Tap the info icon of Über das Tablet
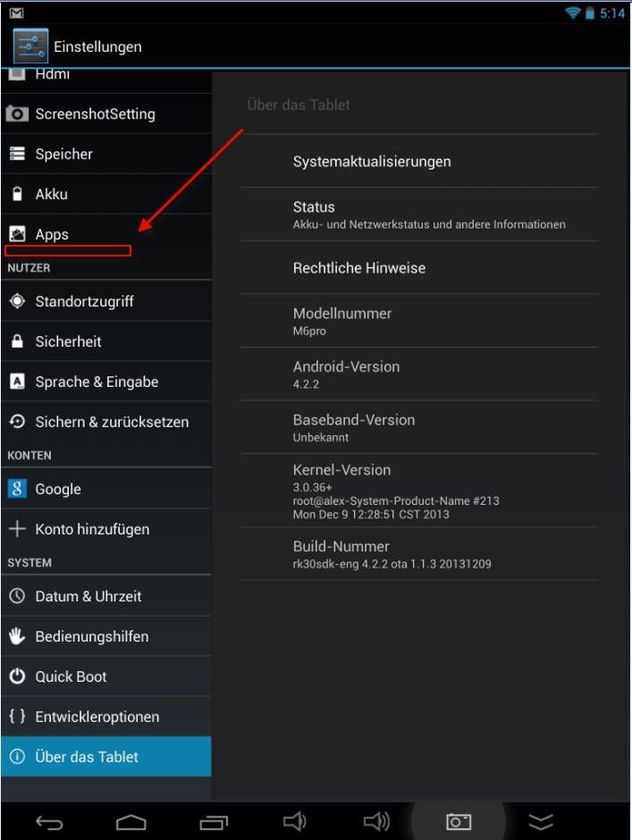The image size is (632, 840). tap(17, 756)
